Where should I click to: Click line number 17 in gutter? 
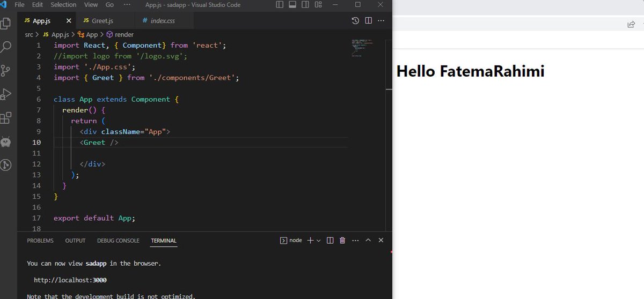(x=36, y=218)
